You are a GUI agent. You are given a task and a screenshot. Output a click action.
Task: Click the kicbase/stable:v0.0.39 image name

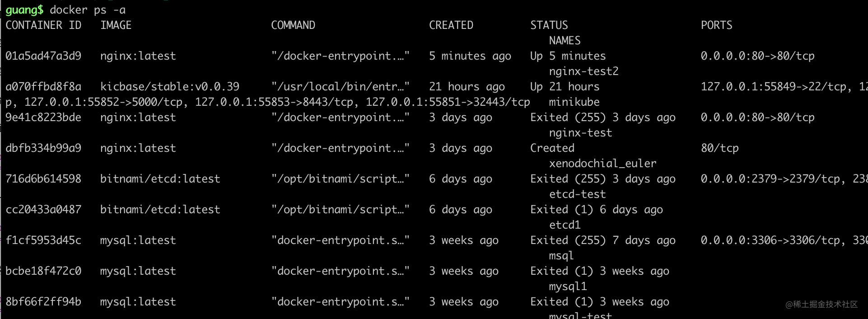pyautogui.click(x=169, y=87)
